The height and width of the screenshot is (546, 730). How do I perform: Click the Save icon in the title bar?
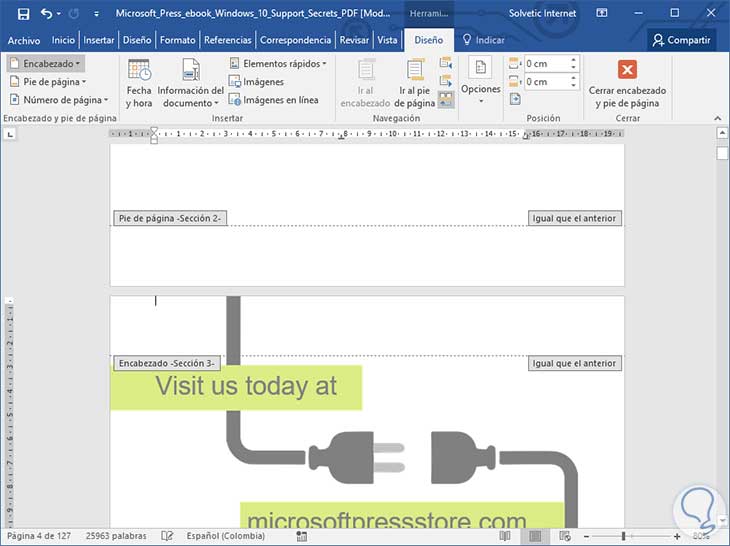[x=23, y=14]
